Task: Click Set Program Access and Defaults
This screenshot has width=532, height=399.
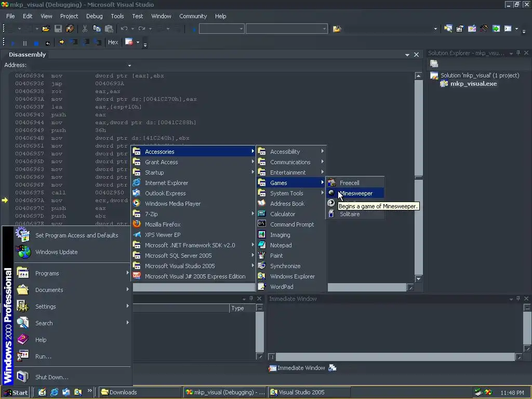Action: [x=72, y=235]
